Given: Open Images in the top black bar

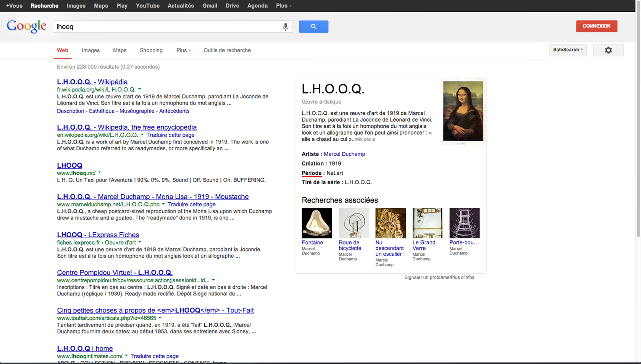Looking at the screenshot, I should pyautogui.click(x=76, y=6).
